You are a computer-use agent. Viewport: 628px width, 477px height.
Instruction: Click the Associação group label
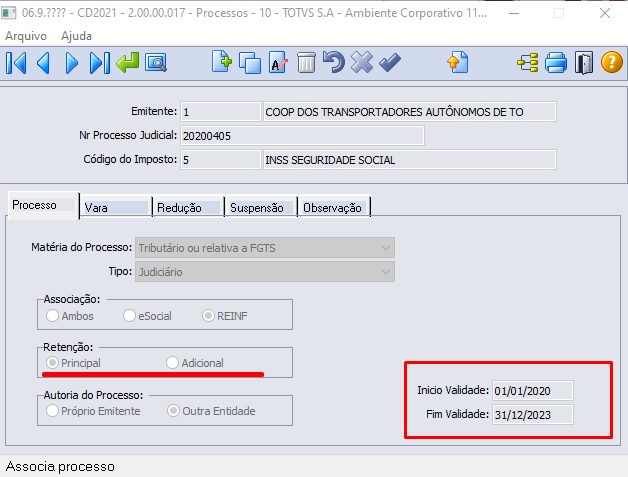pos(72,299)
